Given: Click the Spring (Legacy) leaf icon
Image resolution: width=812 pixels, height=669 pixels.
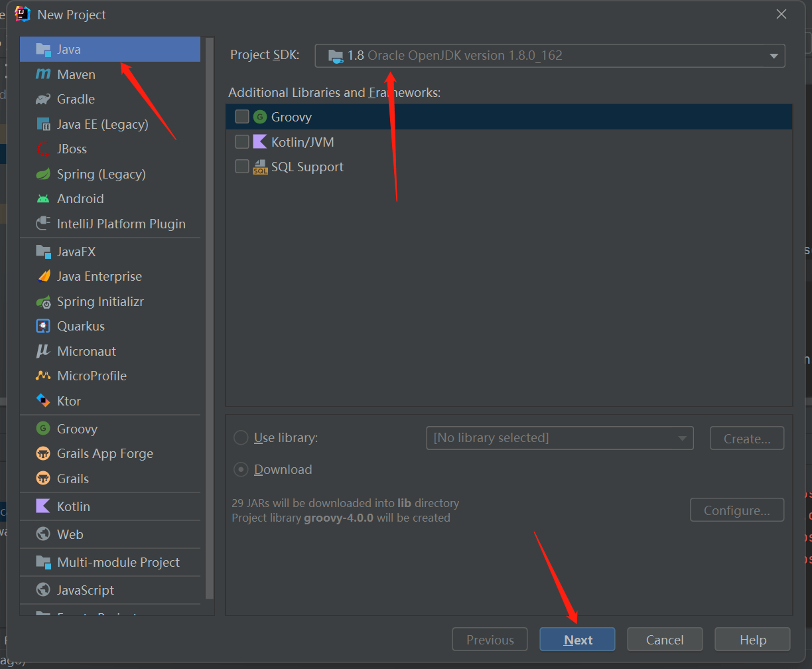Looking at the screenshot, I should 43,174.
